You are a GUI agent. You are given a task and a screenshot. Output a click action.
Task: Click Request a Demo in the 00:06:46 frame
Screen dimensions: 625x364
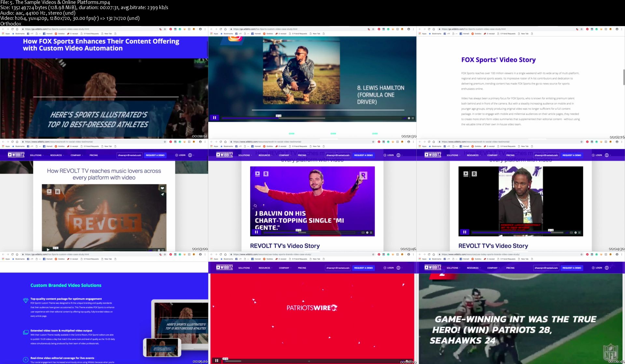pos(572,268)
